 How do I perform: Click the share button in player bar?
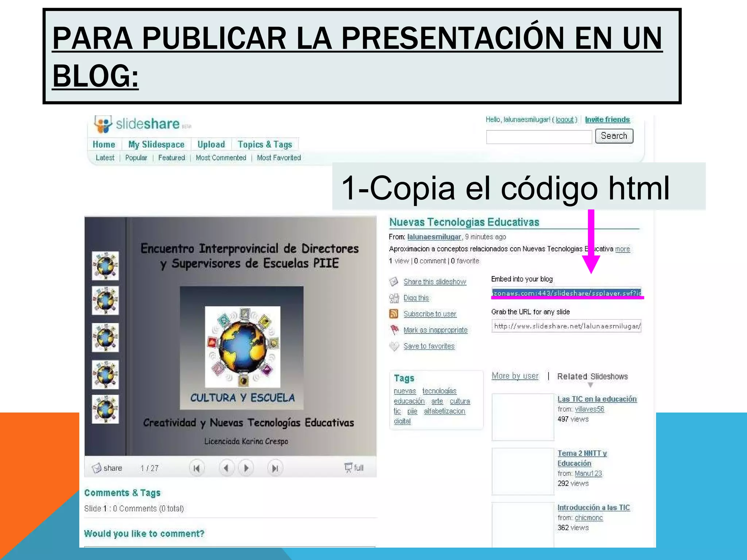107,468
